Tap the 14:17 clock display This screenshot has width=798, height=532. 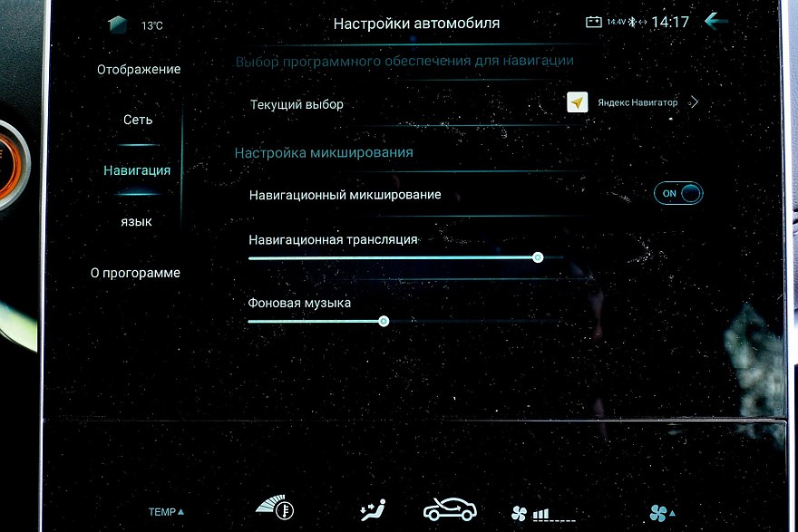(670, 22)
